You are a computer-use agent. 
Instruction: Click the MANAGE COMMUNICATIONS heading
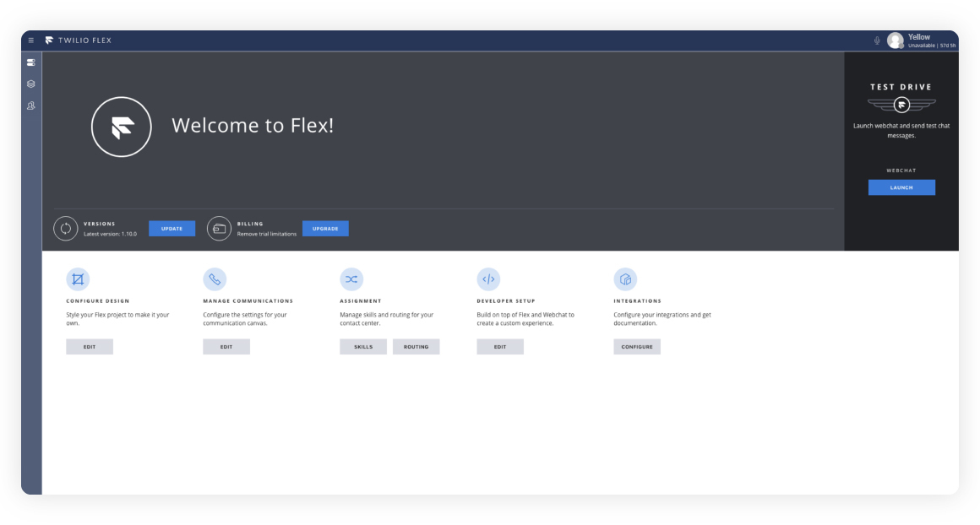pyautogui.click(x=248, y=300)
